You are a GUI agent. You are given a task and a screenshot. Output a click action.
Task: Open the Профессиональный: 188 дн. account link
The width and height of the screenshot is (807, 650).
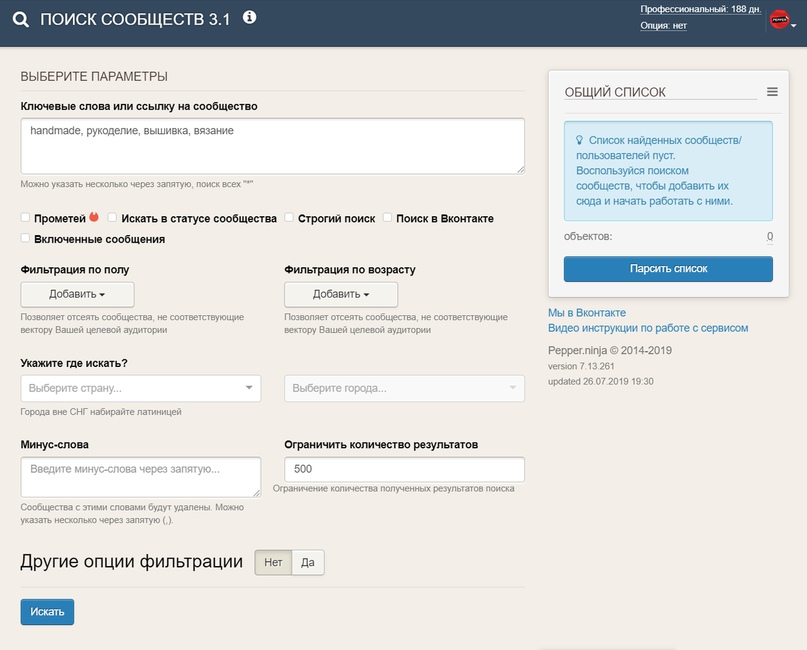pyautogui.click(x=700, y=9)
